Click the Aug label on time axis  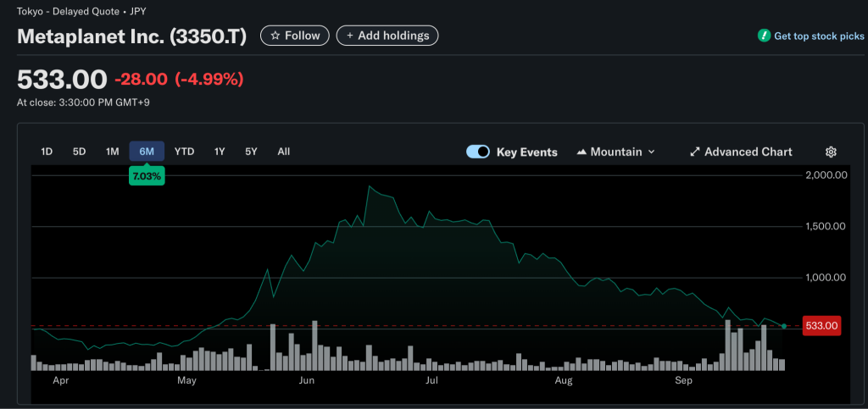click(x=563, y=381)
